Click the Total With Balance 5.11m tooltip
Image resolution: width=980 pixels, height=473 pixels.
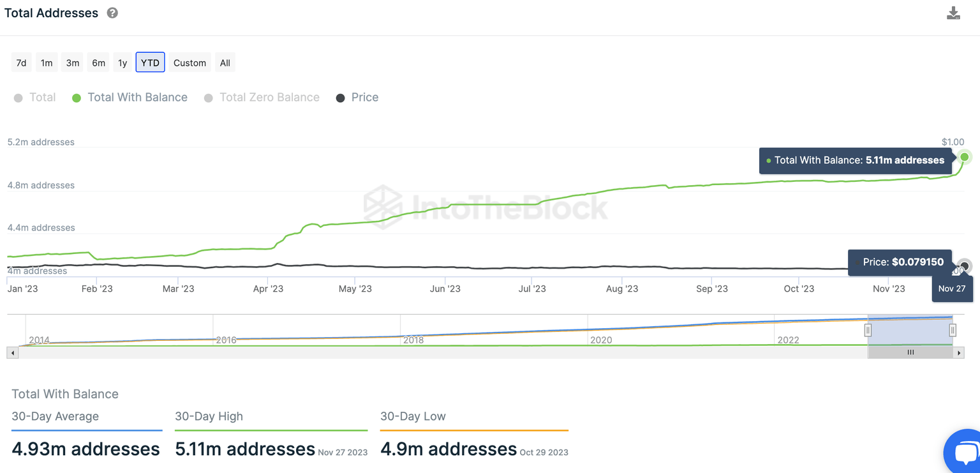tap(855, 160)
